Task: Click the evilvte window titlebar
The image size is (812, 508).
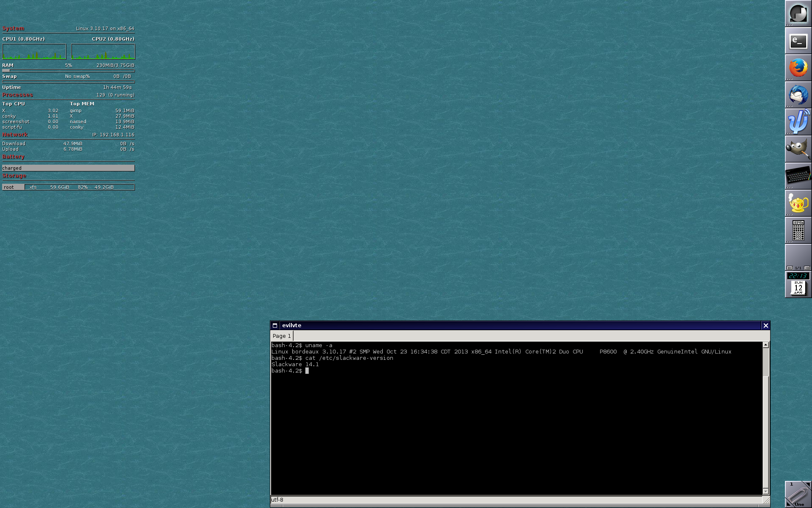Action: click(x=507, y=326)
